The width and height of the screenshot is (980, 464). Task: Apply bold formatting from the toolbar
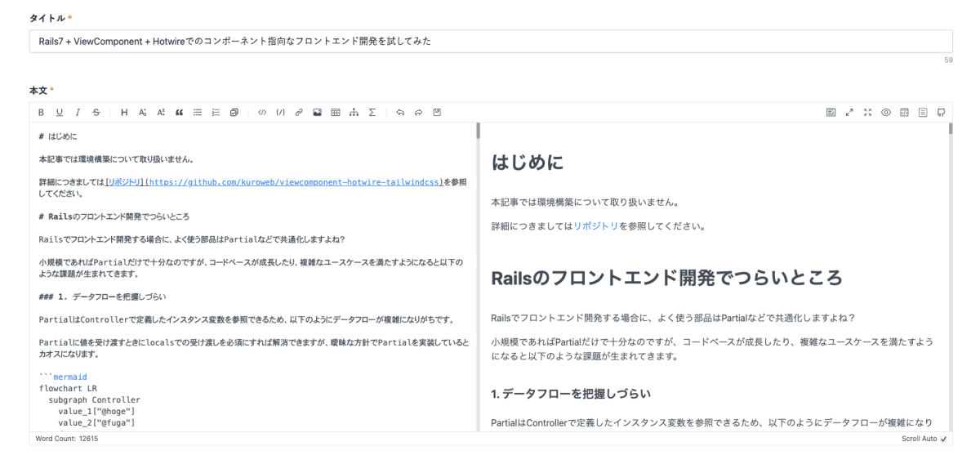pyautogui.click(x=42, y=112)
